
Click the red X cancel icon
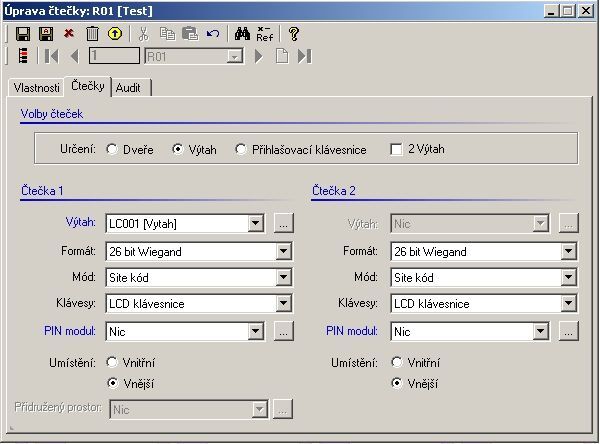coord(69,33)
